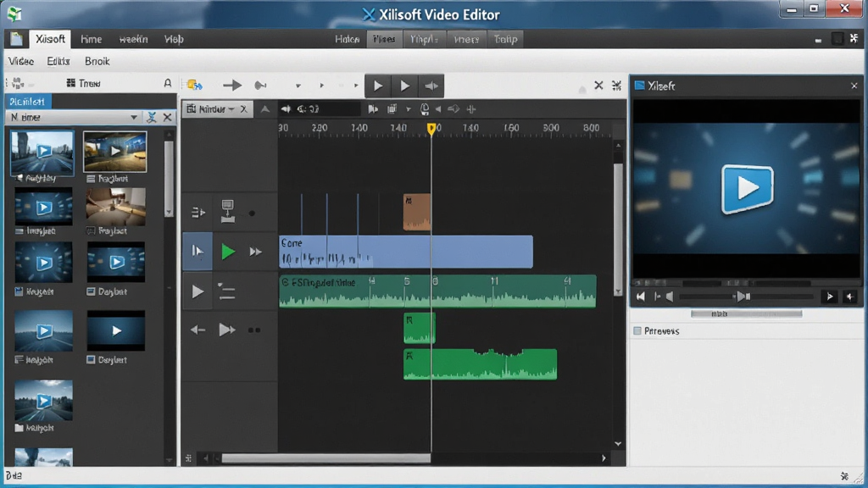Click the grid trim icon in timeline toolbar

click(x=392, y=109)
